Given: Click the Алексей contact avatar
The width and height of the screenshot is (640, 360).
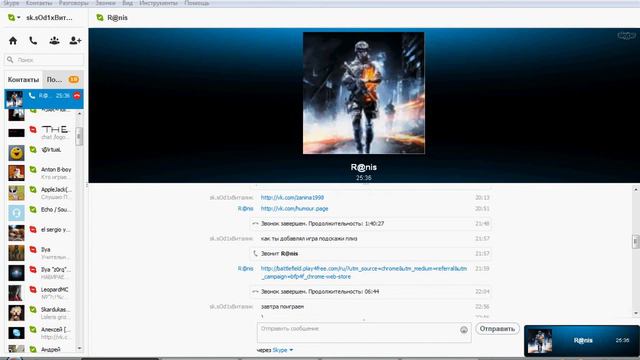Looking at the screenshot, I should tap(16, 333).
